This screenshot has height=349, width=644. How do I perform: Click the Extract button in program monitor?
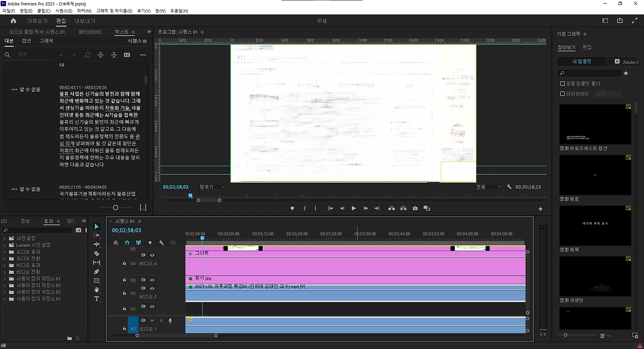(403, 208)
